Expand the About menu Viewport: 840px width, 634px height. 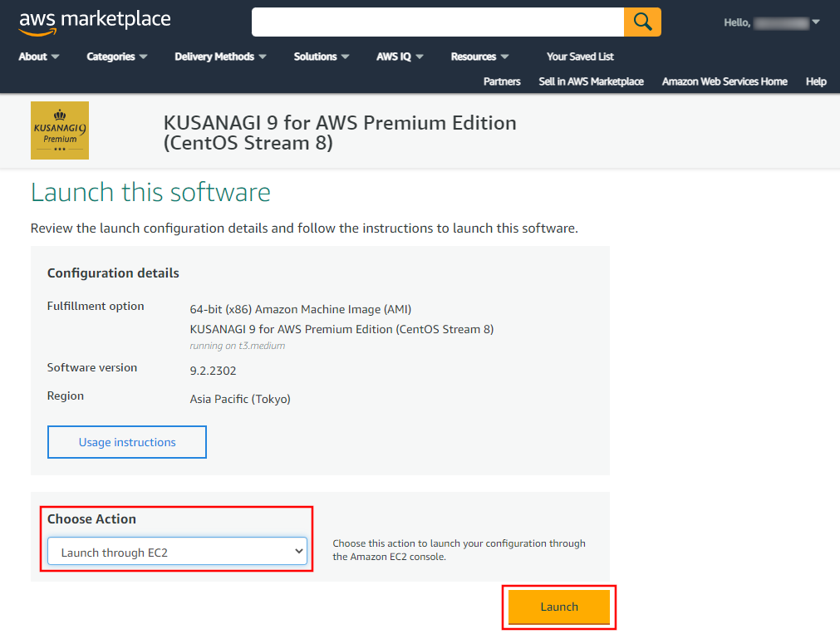point(38,57)
